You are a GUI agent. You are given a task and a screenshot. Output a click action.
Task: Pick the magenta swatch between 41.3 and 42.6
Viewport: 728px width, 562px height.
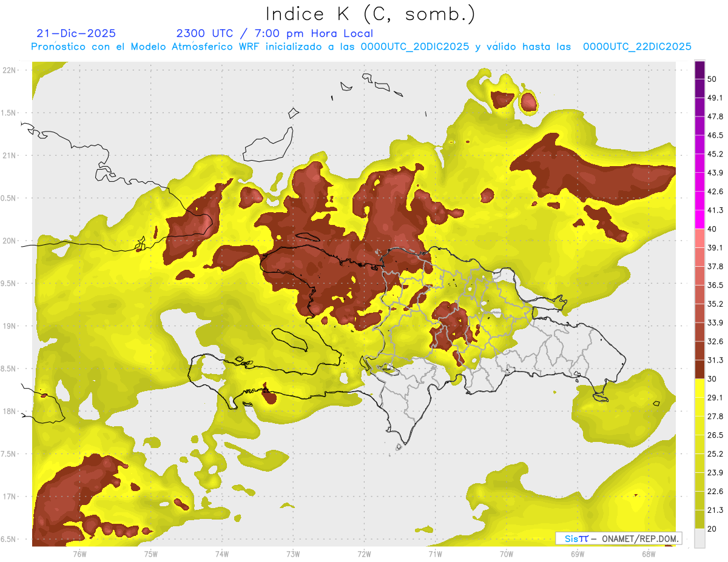click(699, 201)
